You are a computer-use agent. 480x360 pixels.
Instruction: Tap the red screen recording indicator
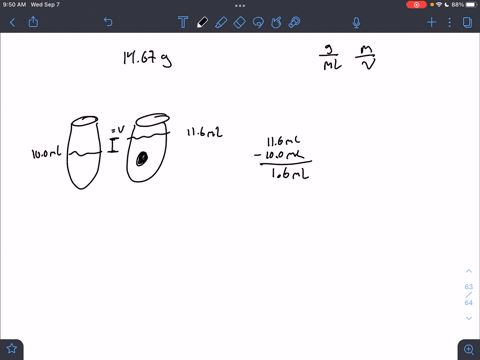click(x=416, y=5)
